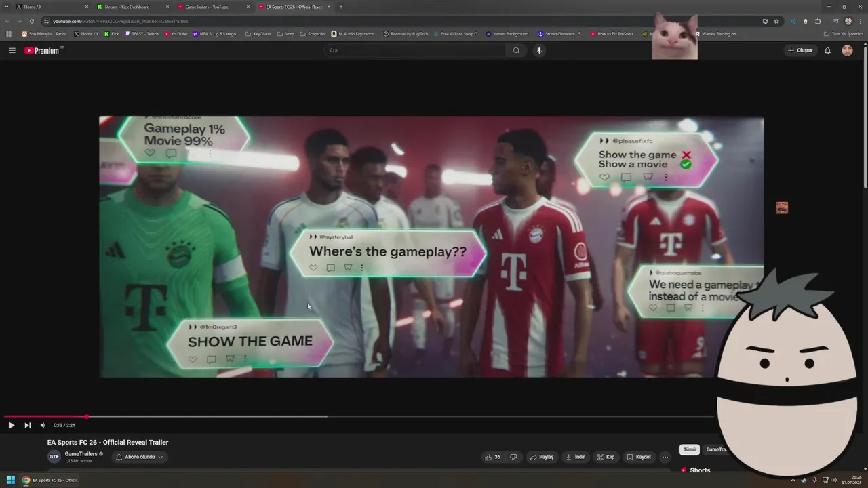Click the search magnifier button
The image size is (868, 488).
[516, 50]
